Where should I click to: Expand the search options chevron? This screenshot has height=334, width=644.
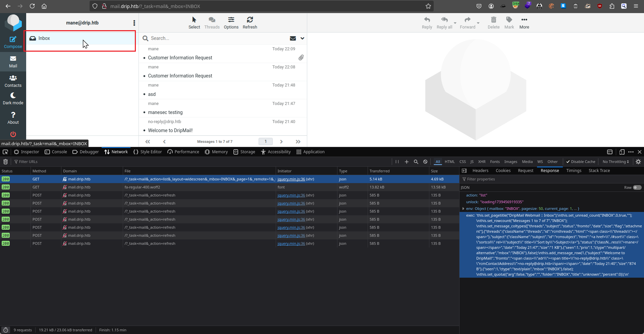(302, 38)
